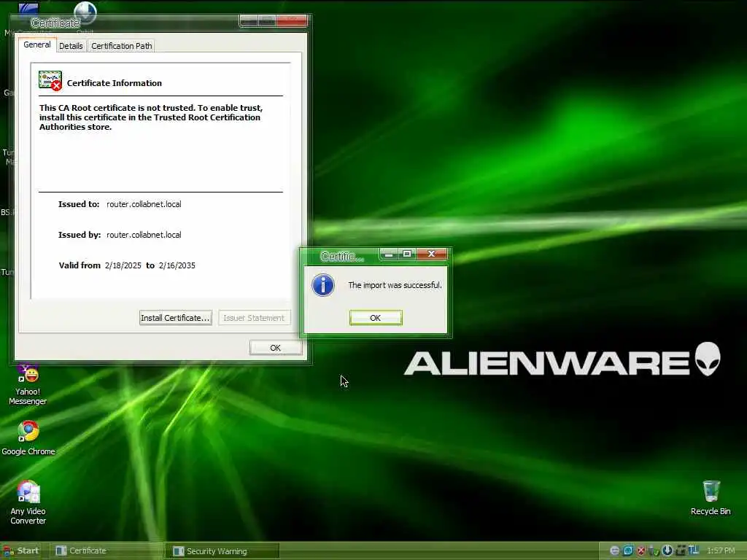The width and height of the screenshot is (747, 560).
Task: Select the Recycle Bin desktop icon
Action: click(711, 497)
